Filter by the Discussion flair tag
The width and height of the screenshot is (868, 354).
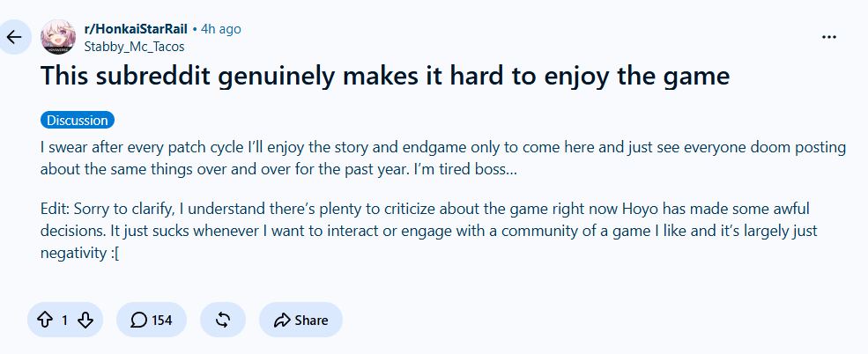(78, 120)
